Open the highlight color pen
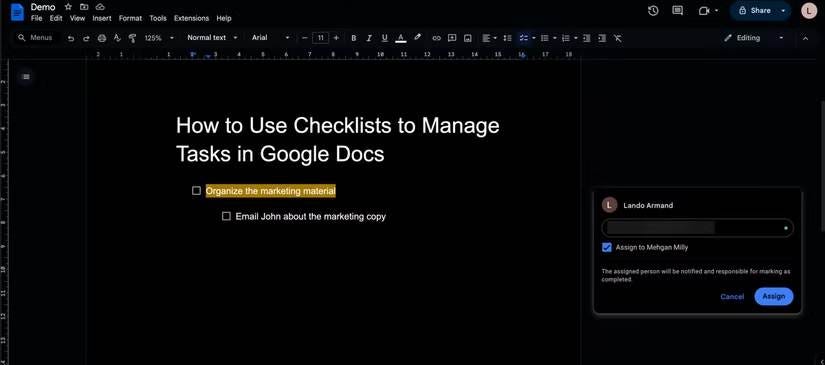825x365 pixels. coord(417,38)
